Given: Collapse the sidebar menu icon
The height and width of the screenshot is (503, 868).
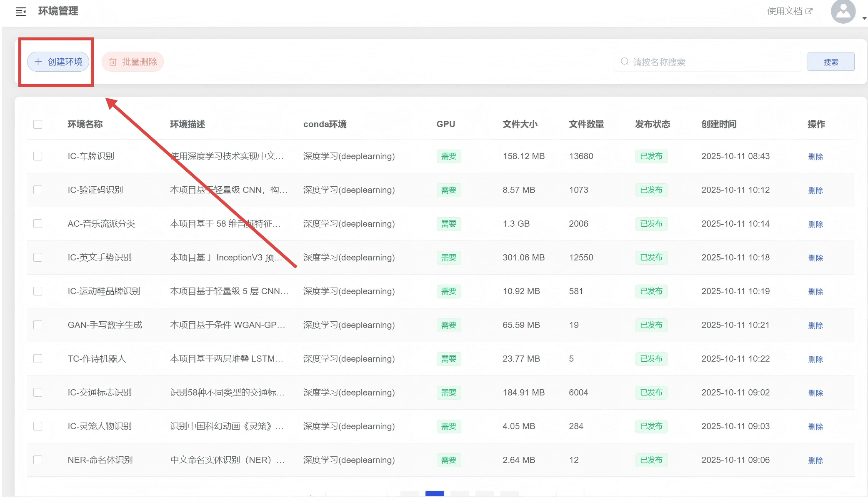Looking at the screenshot, I should pos(21,11).
